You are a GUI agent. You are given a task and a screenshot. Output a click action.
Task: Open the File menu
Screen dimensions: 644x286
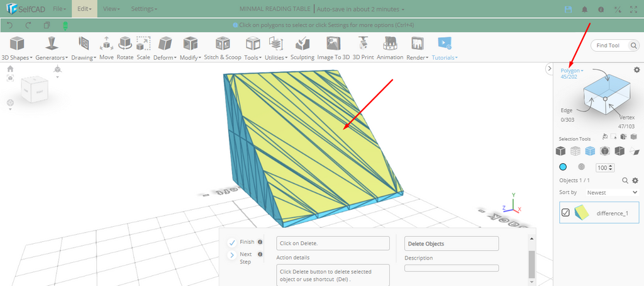[60, 9]
